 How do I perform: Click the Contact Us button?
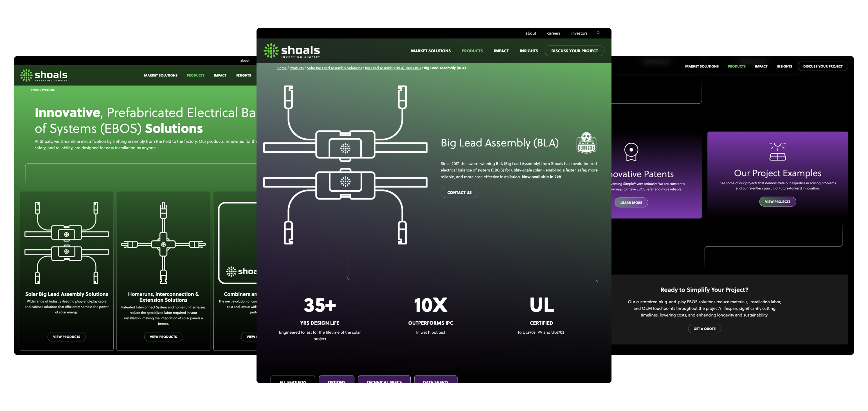tap(460, 192)
